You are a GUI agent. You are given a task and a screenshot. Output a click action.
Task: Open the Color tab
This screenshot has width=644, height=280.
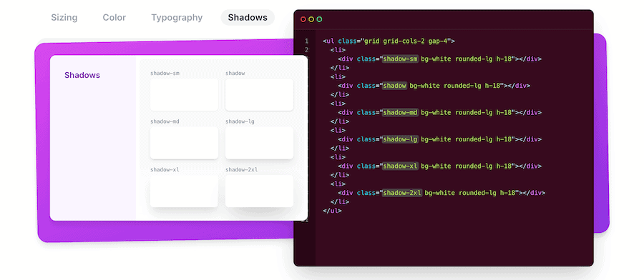(114, 18)
